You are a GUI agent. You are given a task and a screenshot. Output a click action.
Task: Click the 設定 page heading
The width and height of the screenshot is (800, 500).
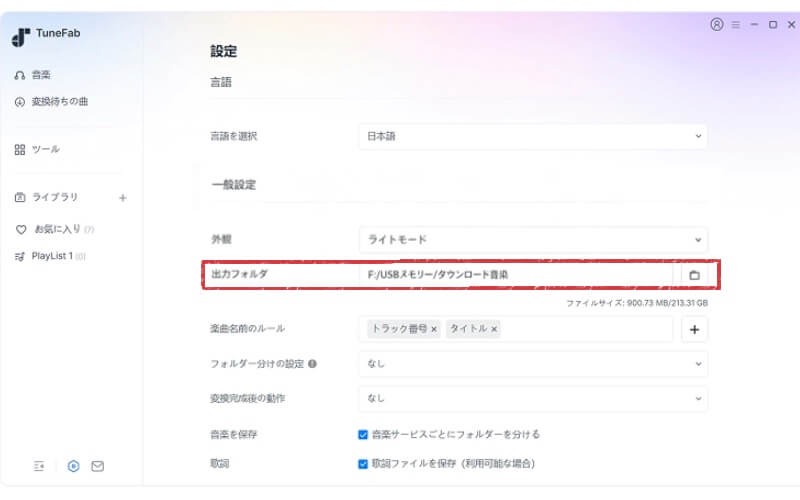pyautogui.click(x=223, y=51)
